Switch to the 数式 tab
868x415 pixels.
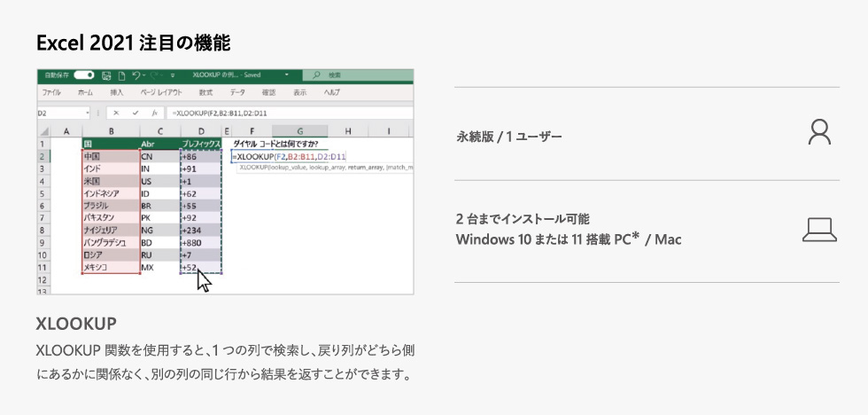[x=205, y=92]
